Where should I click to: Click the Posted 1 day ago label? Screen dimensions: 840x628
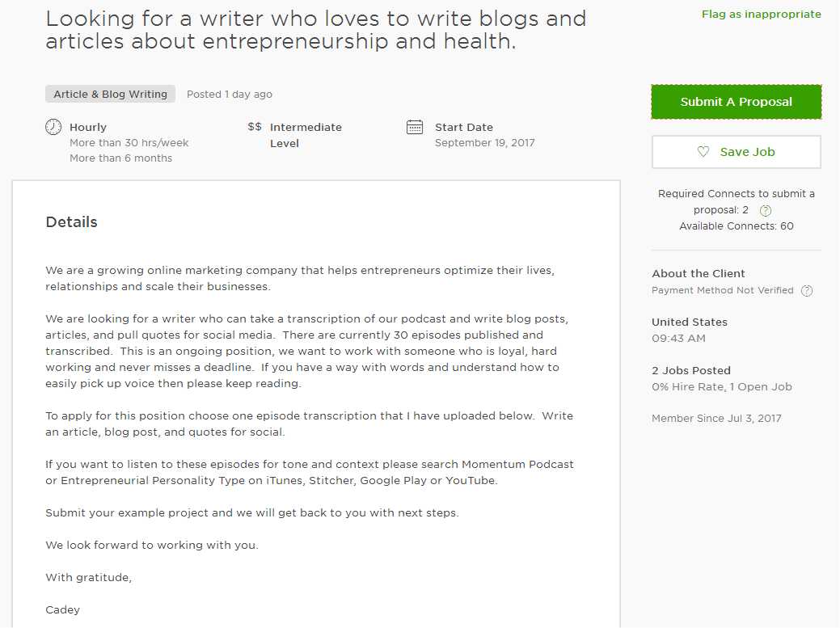[230, 95]
